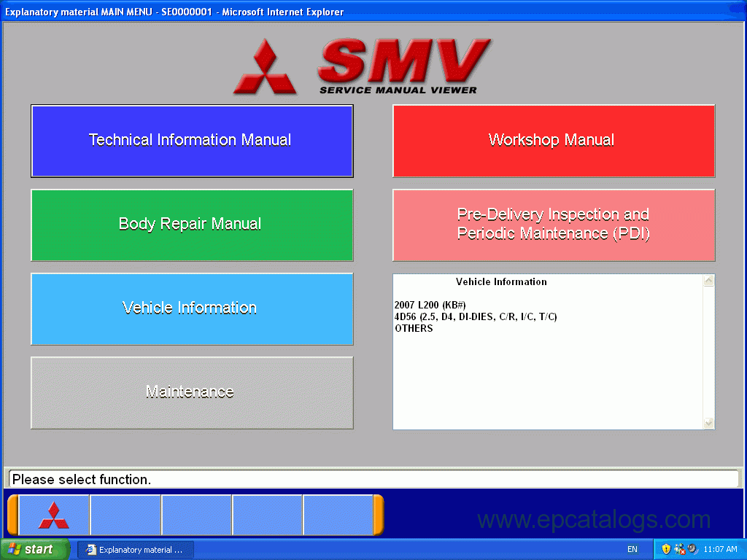Click the EN language indicator
The width and height of the screenshot is (747, 560).
tap(632, 550)
